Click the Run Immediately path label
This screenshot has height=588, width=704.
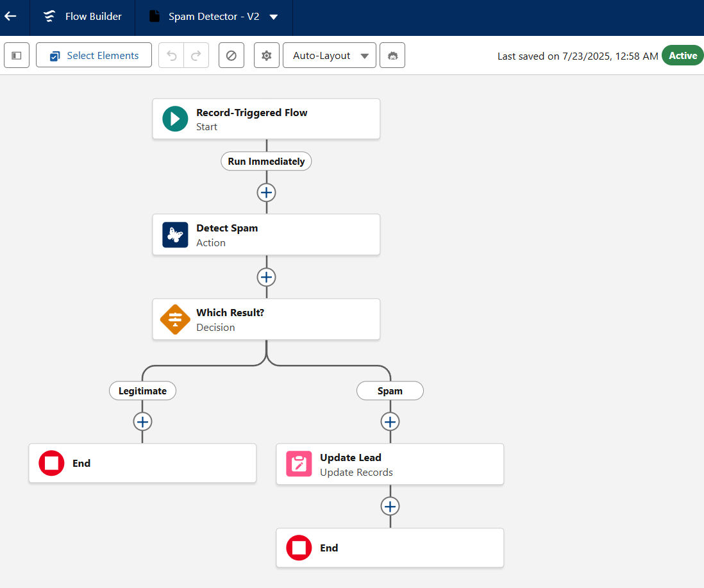266,161
